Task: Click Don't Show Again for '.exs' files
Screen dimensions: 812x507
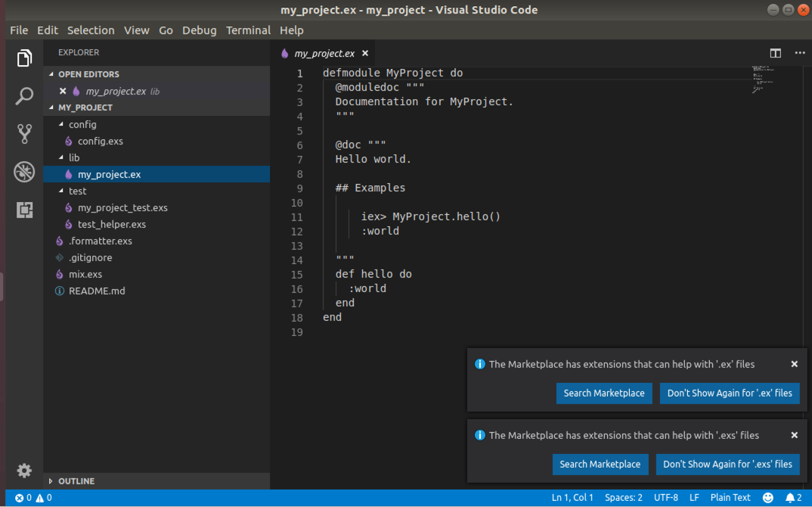Action: tap(727, 464)
